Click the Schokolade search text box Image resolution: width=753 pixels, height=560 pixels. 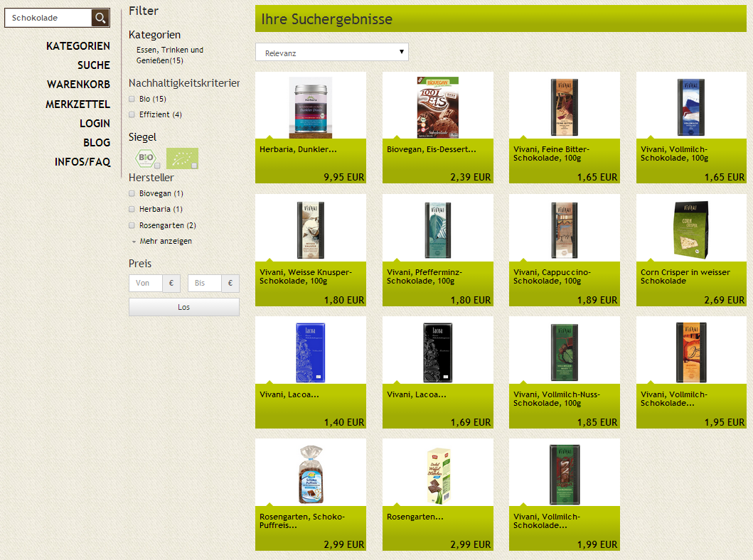[48, 18]
